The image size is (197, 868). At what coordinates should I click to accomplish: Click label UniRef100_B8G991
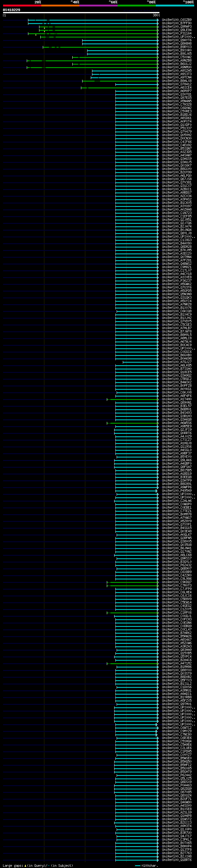coord(177,483)
